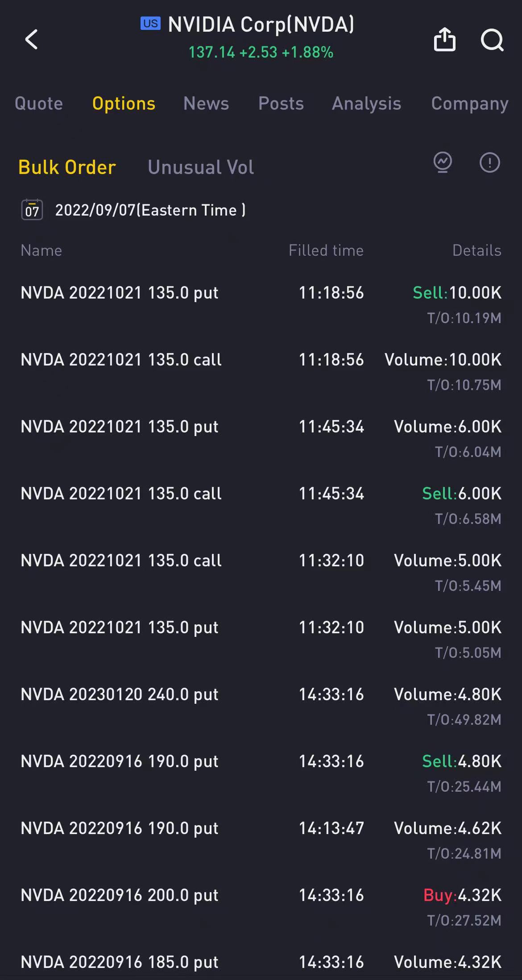This screenshot has width=522, height=980.
Task: Tap the info exclamation icon
Action: click(x=489, y=162)
